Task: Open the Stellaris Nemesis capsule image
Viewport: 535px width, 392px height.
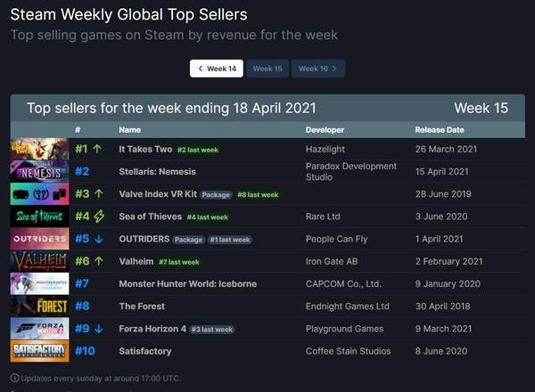Action: [39, 171]
